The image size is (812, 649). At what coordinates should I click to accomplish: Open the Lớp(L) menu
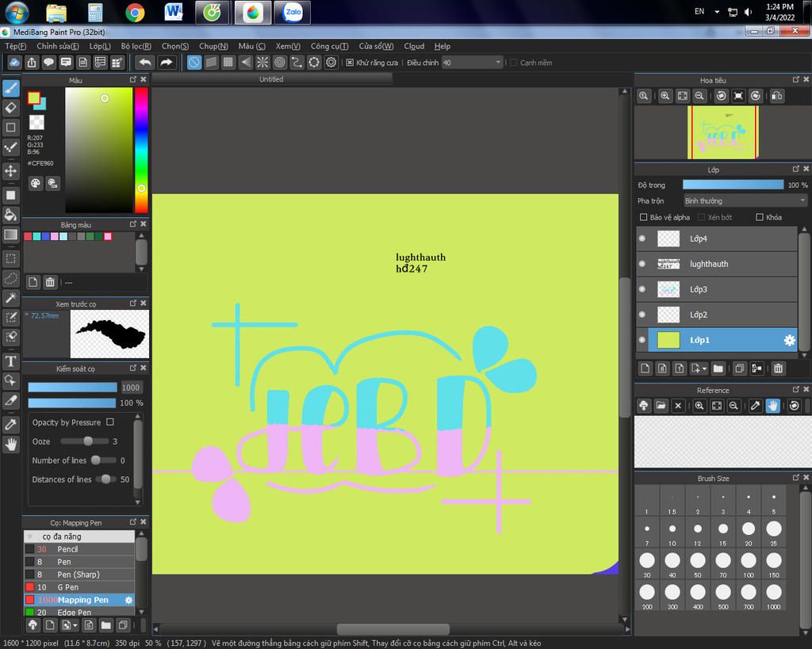click(100, 46)
